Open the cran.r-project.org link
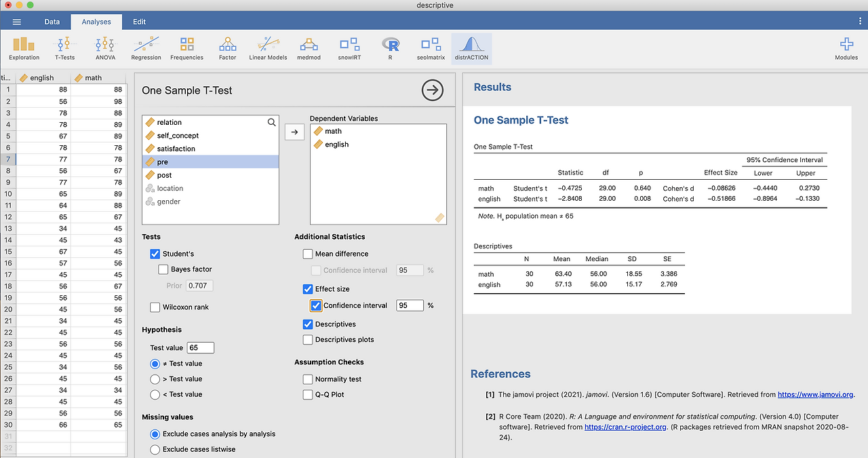This screenshot has width=868, height=458. [x=625, y=427]
